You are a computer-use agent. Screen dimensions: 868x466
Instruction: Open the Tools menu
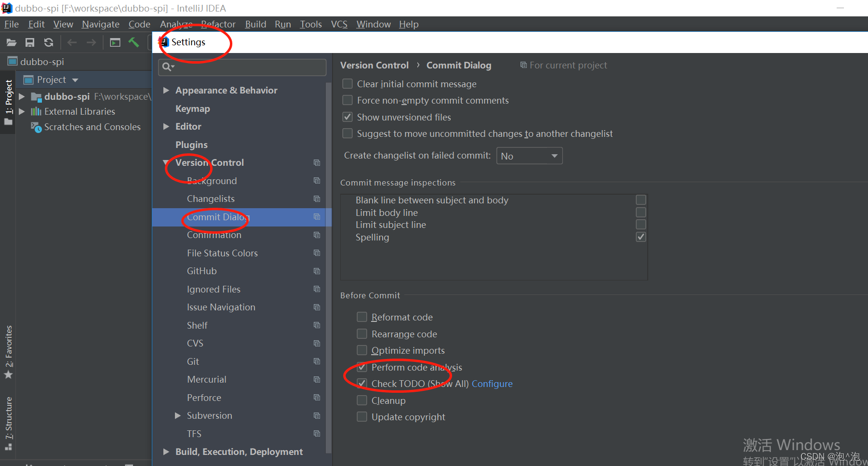(311, 25)
